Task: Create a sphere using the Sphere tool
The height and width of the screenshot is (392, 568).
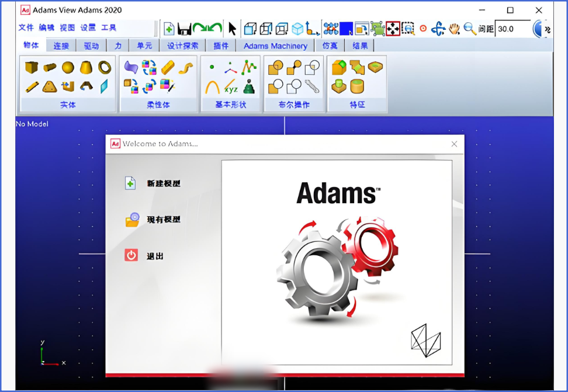Action: [67, 67]
